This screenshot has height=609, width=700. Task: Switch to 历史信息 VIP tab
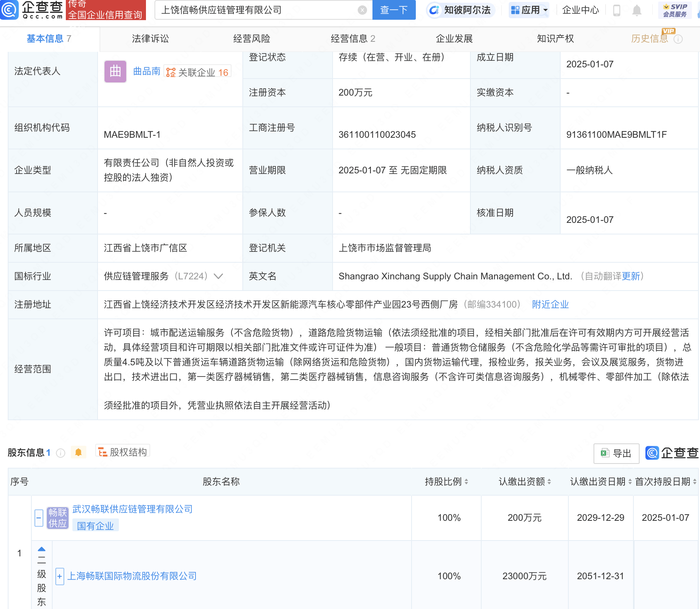(x=650, y=39)
